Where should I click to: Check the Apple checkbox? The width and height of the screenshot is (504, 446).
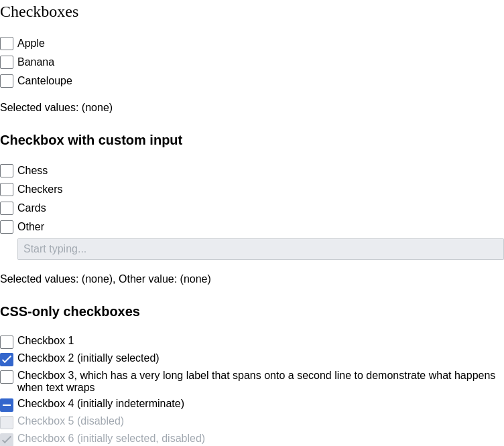(7, 44)
